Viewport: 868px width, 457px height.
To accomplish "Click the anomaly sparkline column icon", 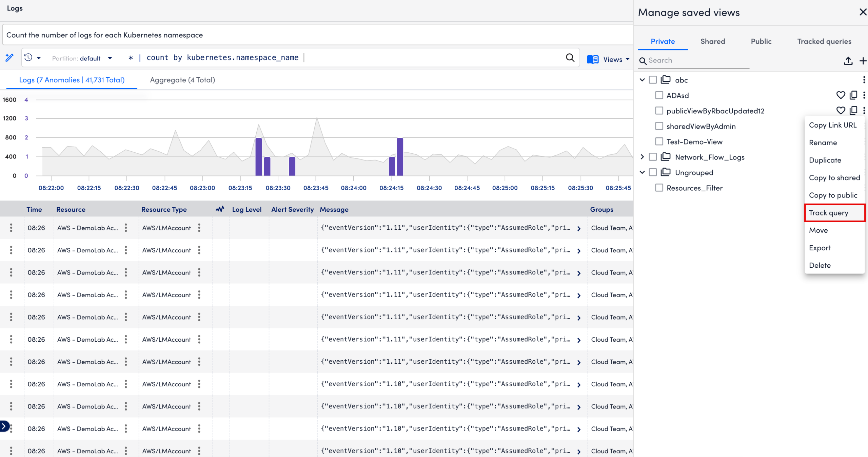I will [x=220, y=209].
